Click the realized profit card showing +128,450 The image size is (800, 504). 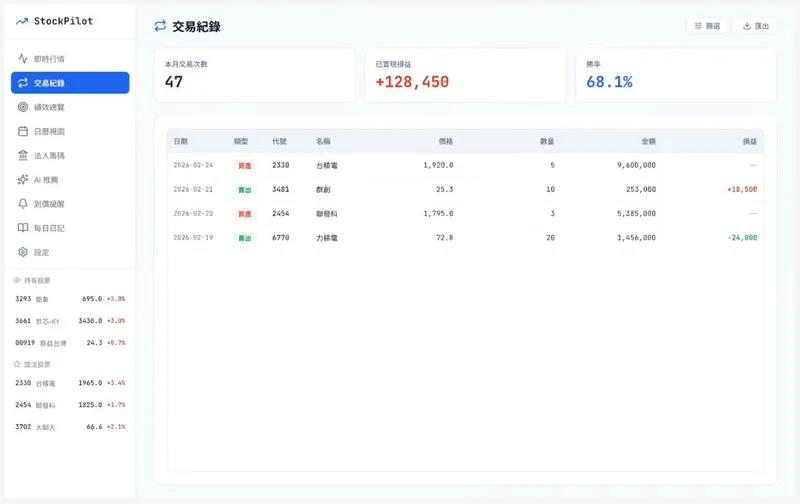465,75
